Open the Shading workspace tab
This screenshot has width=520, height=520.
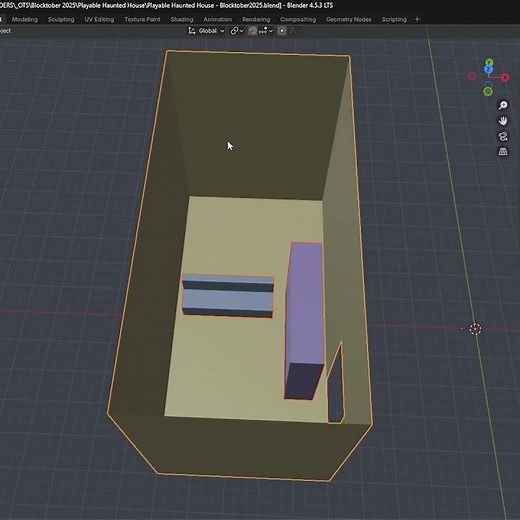pyautogui.click(x=182, y=19)
